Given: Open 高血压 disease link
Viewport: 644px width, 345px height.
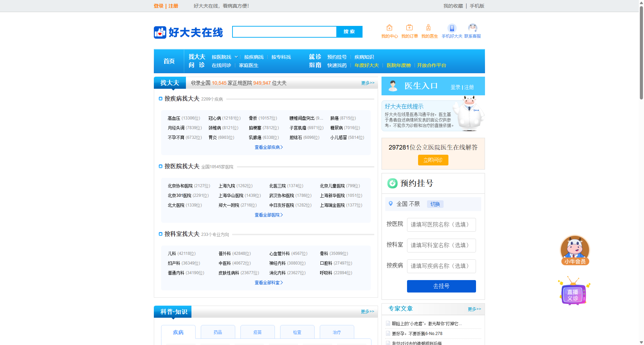Looking at the screenshot, I should tap(174, 118).
